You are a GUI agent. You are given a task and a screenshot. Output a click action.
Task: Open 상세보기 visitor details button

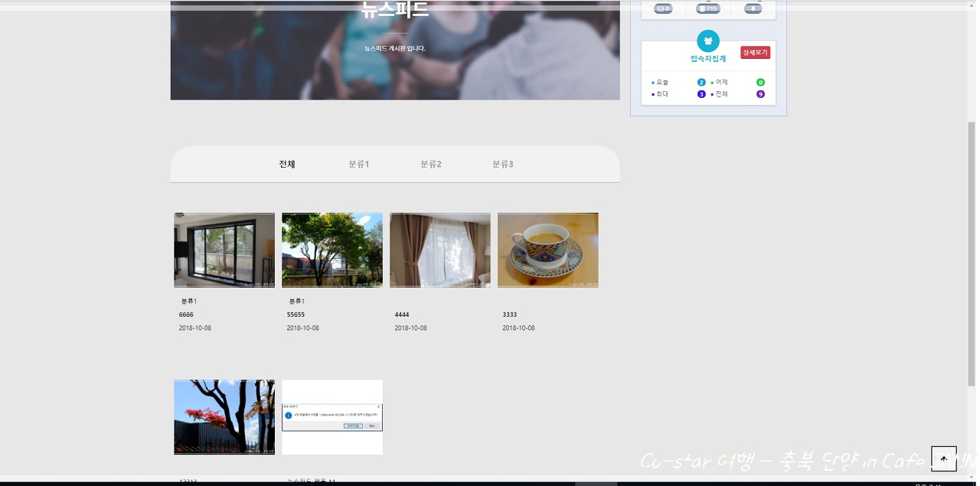[755, 52]
